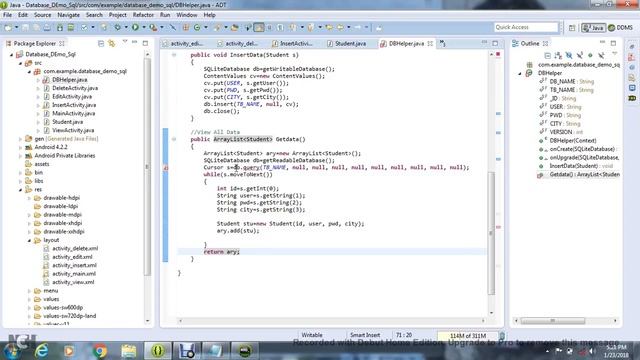Collapse the Getdata method fold marker
640x360 pixels.
(x=174, y=139)
